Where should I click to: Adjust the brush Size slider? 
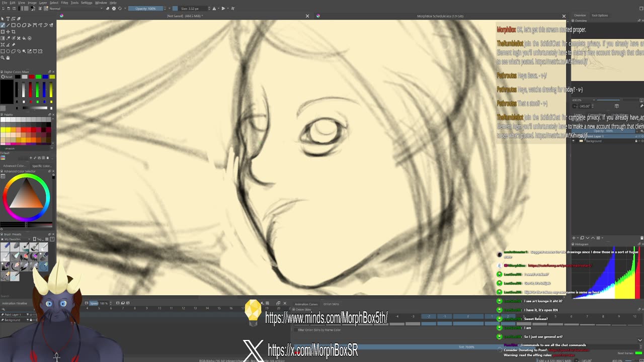(191, 9)
